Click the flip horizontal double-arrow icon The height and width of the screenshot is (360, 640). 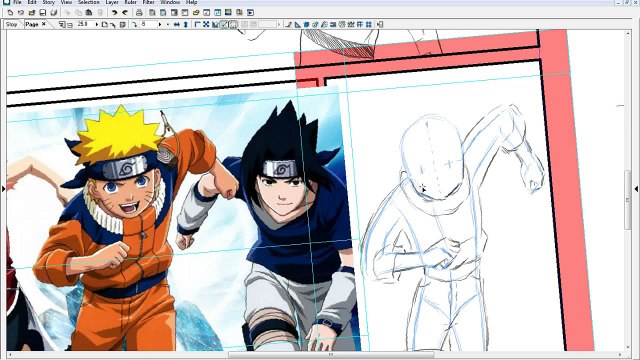(x=177, y=24)
